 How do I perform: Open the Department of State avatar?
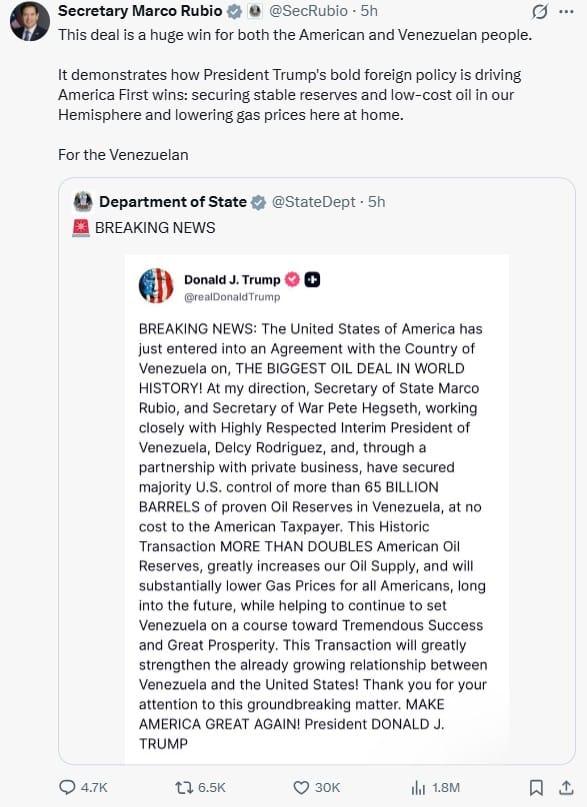pyautogui.click(x=83, y=202)
